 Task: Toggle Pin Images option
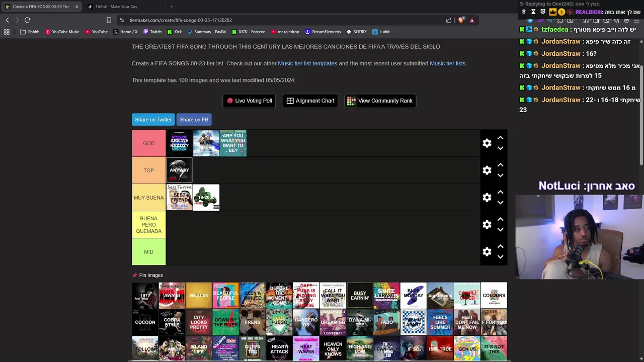click(x=148, y=276)
